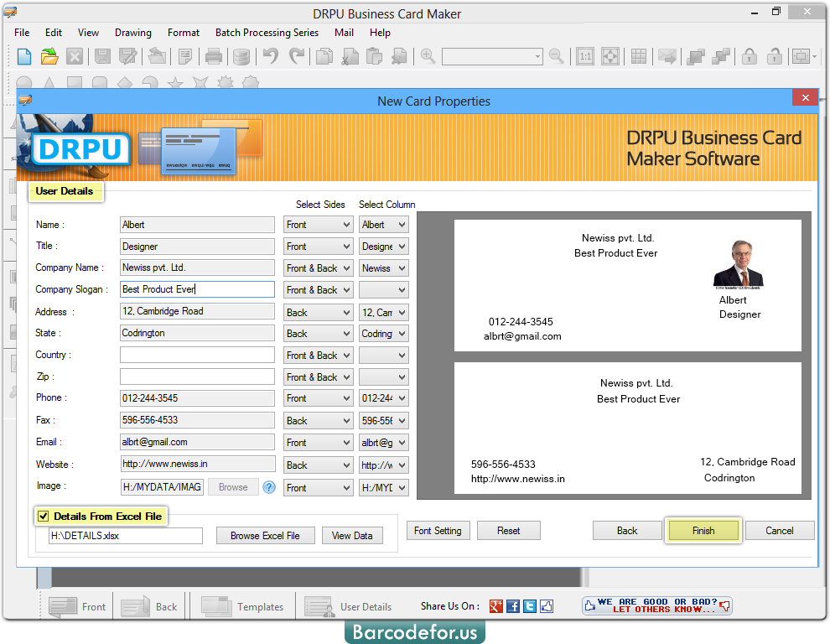Open the Edit menu

click(x=54, y=33)
